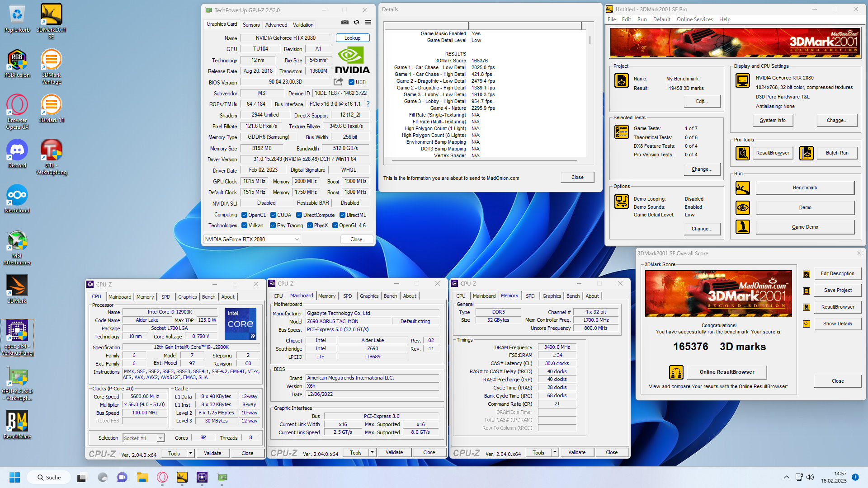Viewport: 868px width, 488px height.
Task: Toggle DirectML checkbox
Action: tap(342, 215)
